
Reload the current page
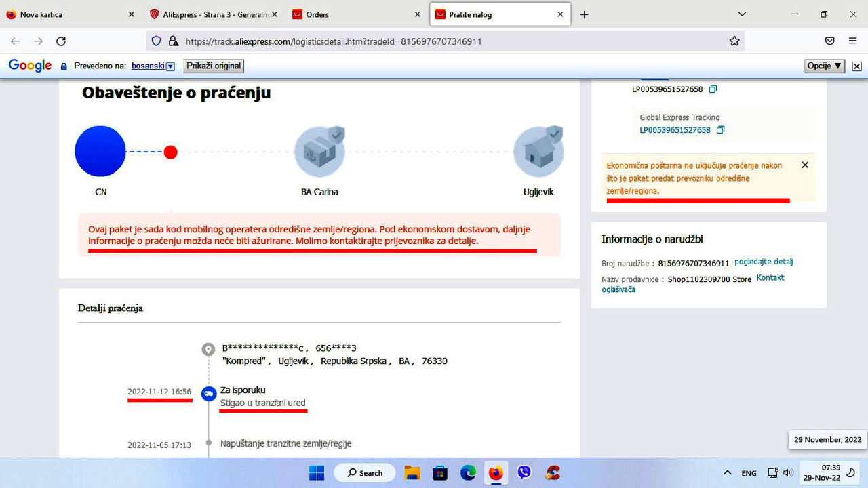(61, 41)
